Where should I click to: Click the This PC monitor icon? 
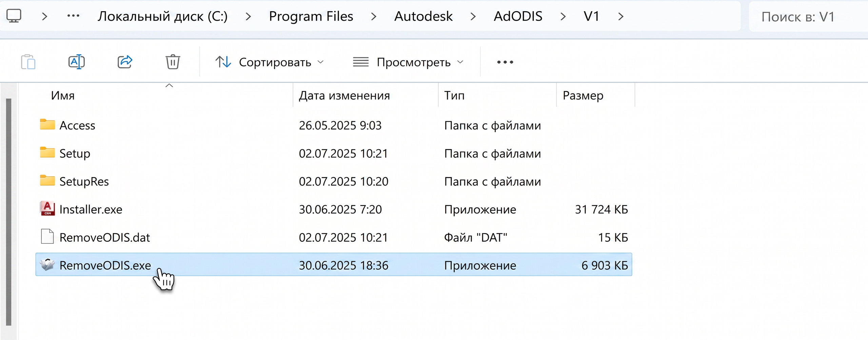14,16
